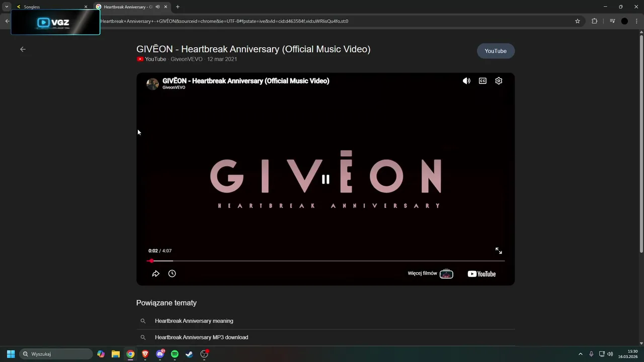Click the red YouTube source icon
The width and height of the screenshot is (644, 362).
click(x=140, y=59)
